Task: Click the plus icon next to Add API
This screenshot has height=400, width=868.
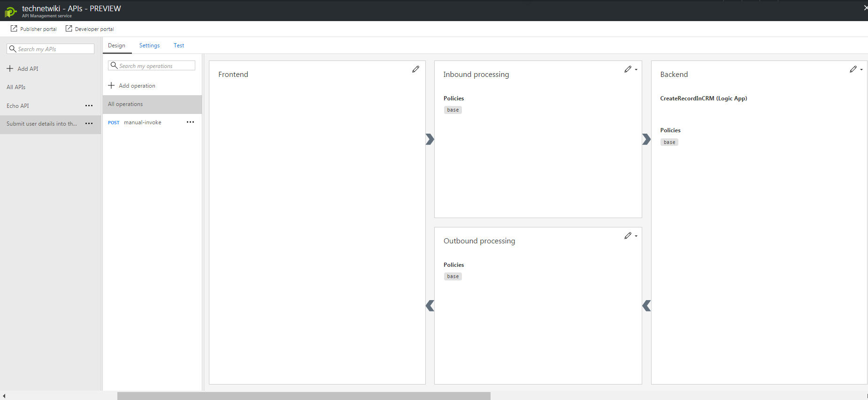Action: 10,68
